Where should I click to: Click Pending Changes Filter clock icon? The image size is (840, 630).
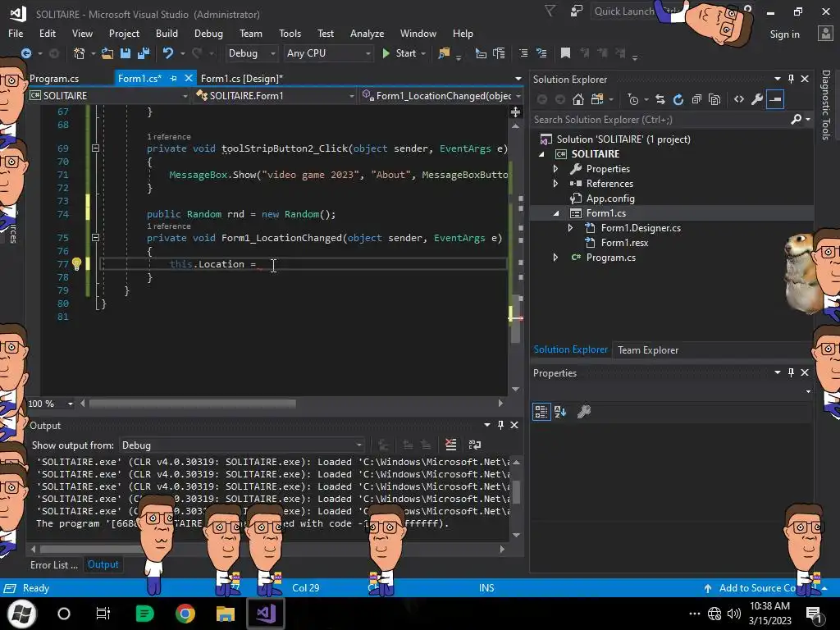pyautogui.click(x=633, y=99)
